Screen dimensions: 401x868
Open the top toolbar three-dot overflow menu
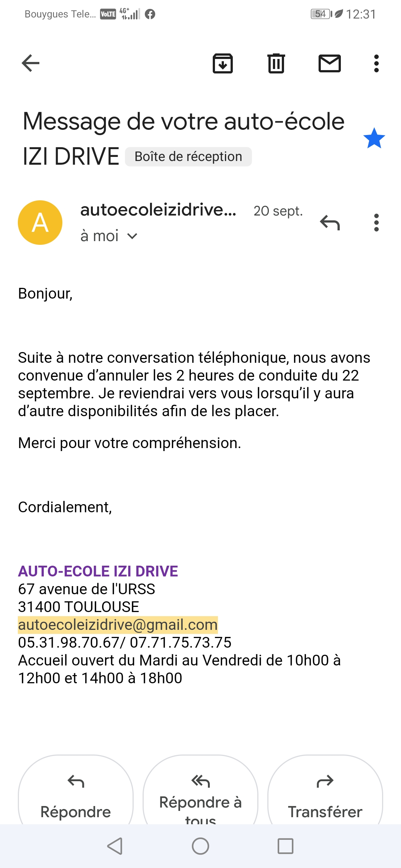(x=376, y=63)
